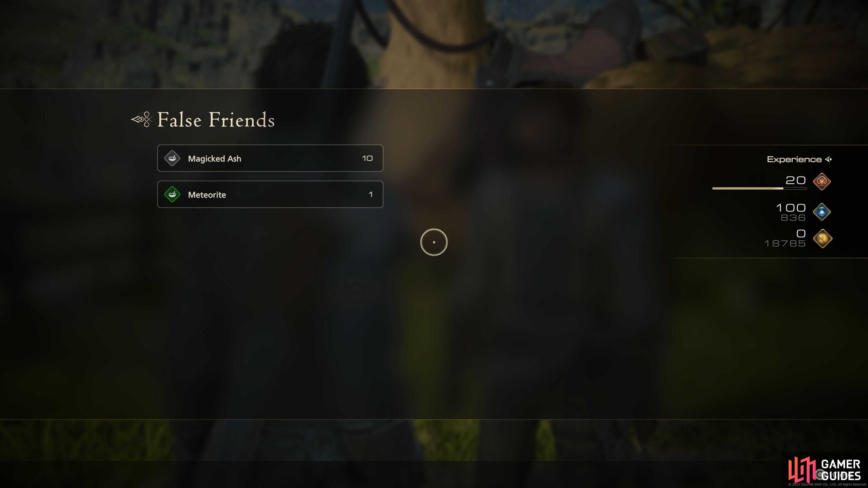The height and width of the screenshot is (488, 868).
Task: Click the experience progress bar
Action: tap(759, 188)
